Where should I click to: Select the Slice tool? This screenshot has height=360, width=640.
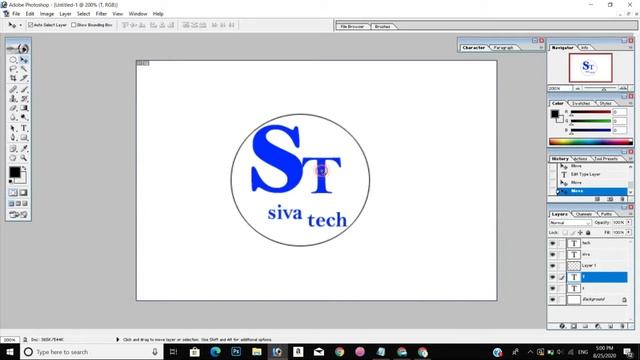click(x=24, y=78)
